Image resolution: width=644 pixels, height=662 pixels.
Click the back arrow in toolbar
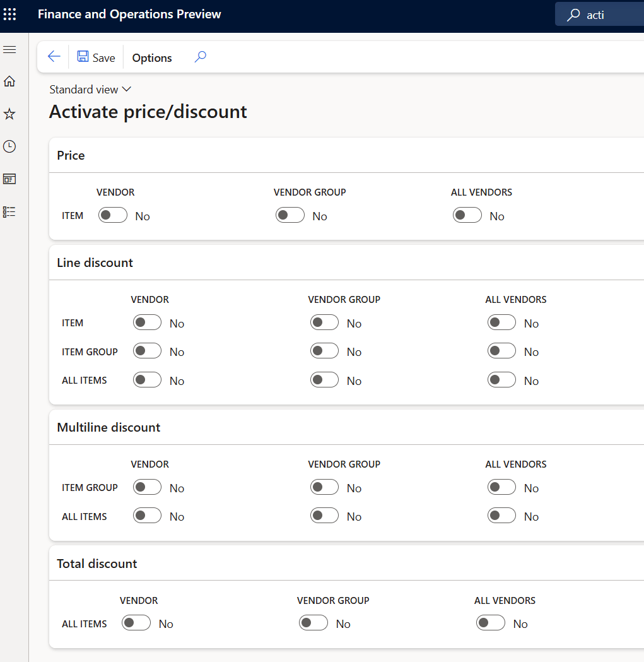(x=54, y=57)
